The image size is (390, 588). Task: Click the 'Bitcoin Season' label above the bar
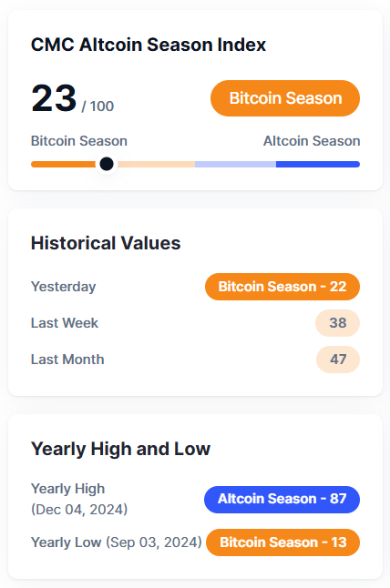[79, 141]
